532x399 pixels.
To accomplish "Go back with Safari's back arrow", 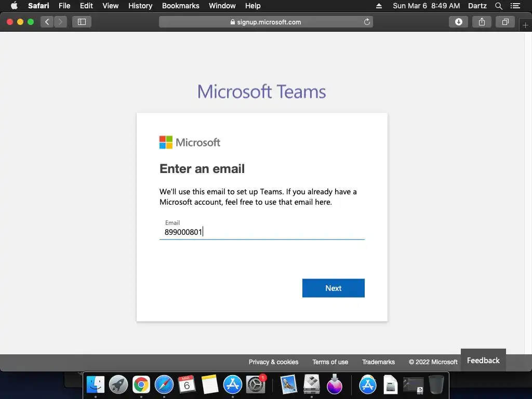I will [x=47, y=22].
